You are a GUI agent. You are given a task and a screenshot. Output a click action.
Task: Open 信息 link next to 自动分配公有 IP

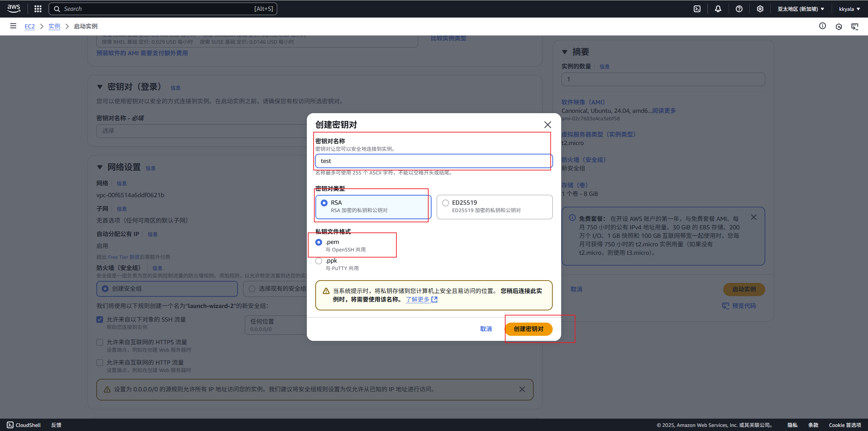153,234
